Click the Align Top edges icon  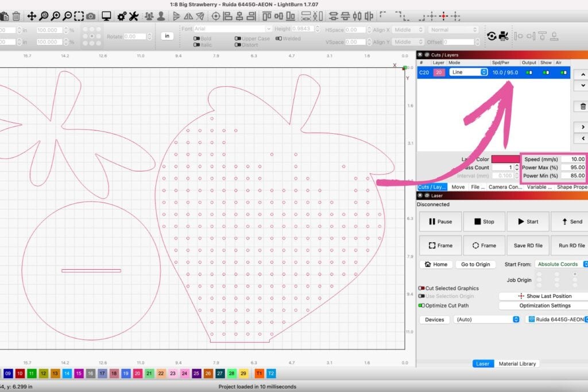(266, 16)
